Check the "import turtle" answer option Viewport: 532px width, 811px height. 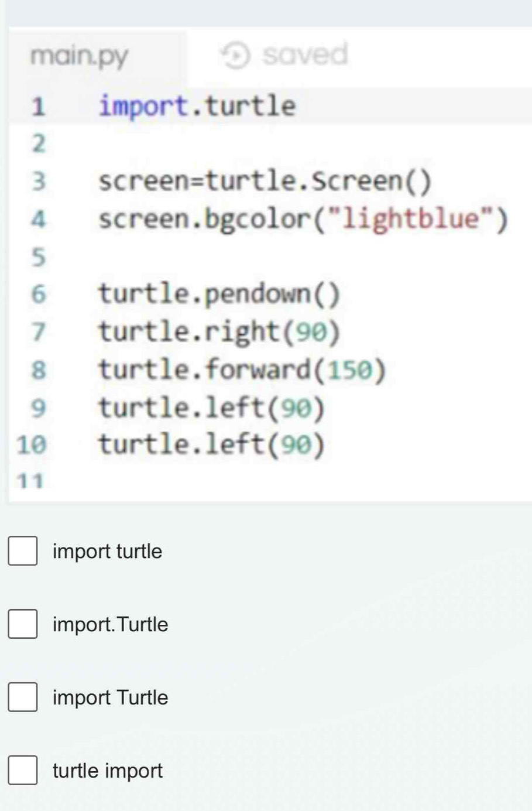tap(22, 550)
